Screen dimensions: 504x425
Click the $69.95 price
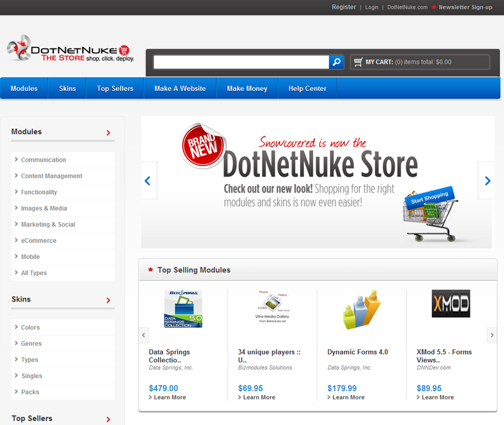251,388
